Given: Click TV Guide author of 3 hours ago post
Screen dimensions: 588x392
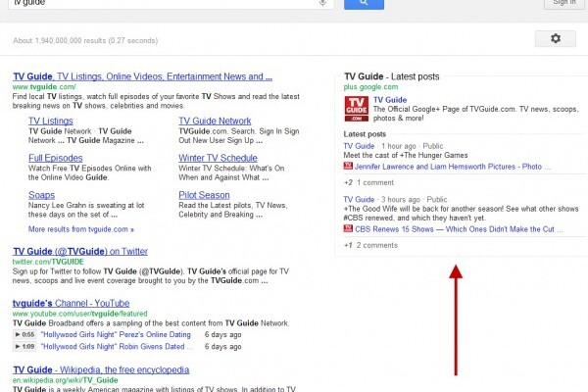Looking at the screenshot, I should pyautogui.click(x=359, y=200).
